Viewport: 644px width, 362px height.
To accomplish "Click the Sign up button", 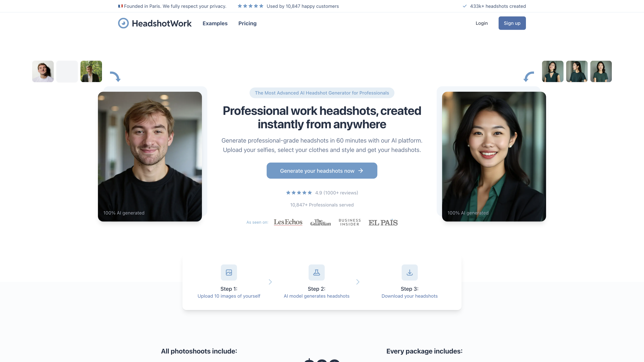I will click(512, 23).
